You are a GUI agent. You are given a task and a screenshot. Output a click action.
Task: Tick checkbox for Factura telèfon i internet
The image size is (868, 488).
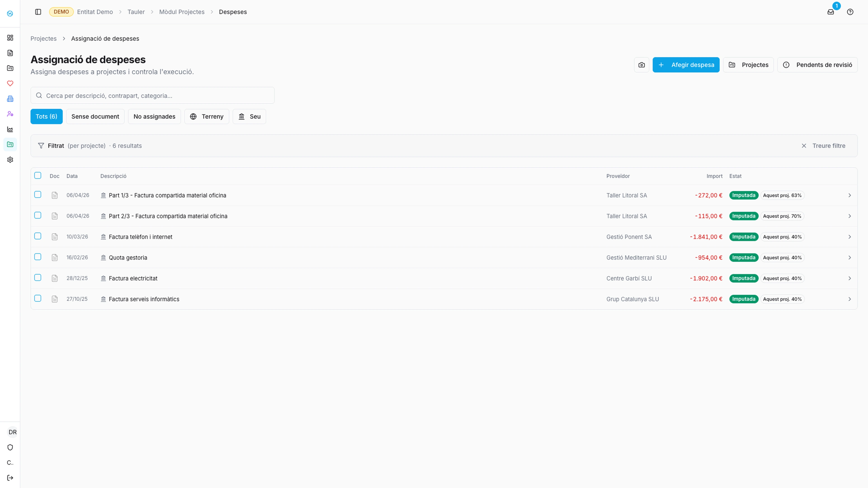click(38, 236)
